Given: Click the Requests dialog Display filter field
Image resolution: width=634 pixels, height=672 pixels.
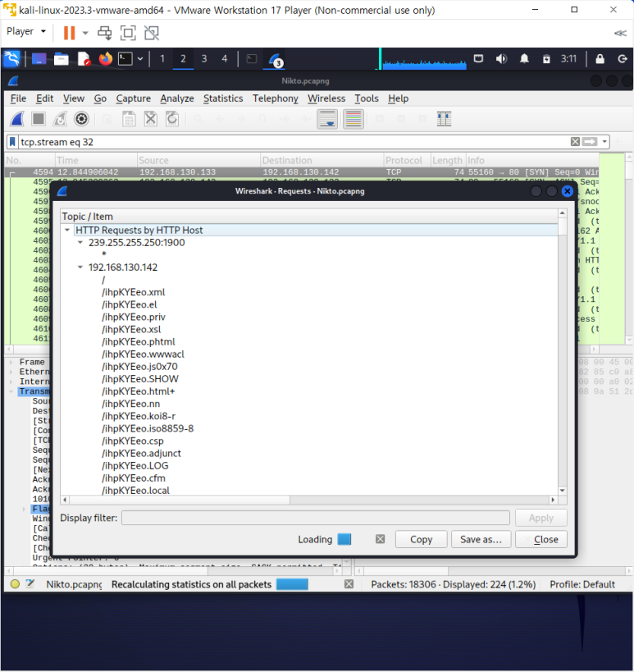Looking at the screenshot, I should 315,518.
